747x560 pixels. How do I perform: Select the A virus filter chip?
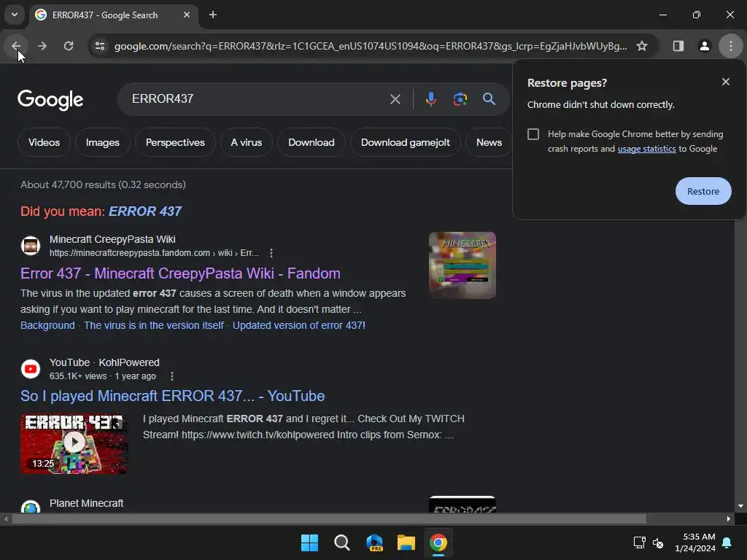(x=247, y=142)
